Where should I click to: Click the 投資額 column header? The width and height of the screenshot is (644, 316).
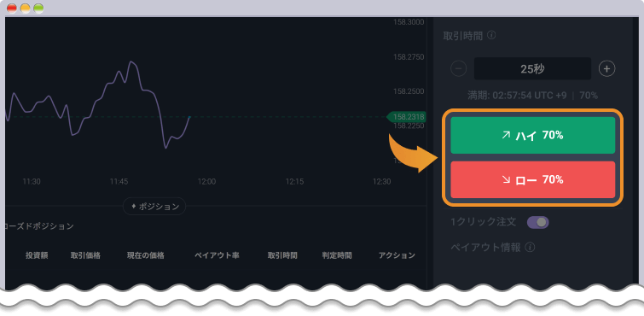pyautogui.click(x=37, y=255)
